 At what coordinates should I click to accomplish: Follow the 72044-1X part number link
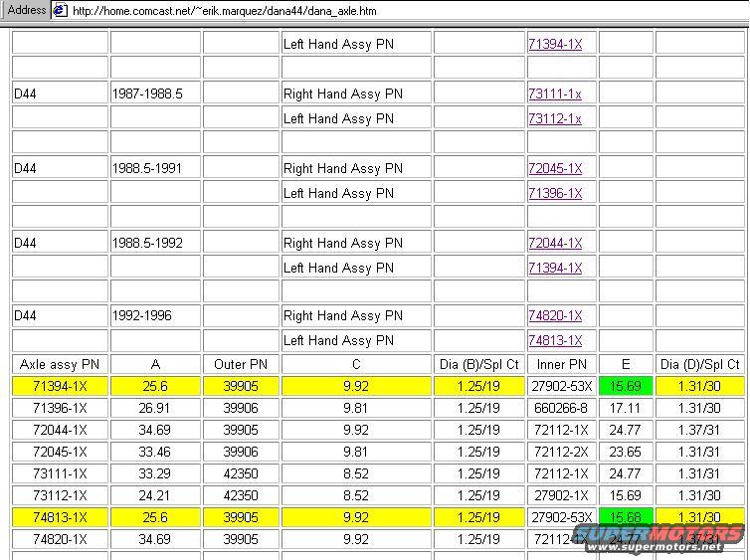coord(554,243)
